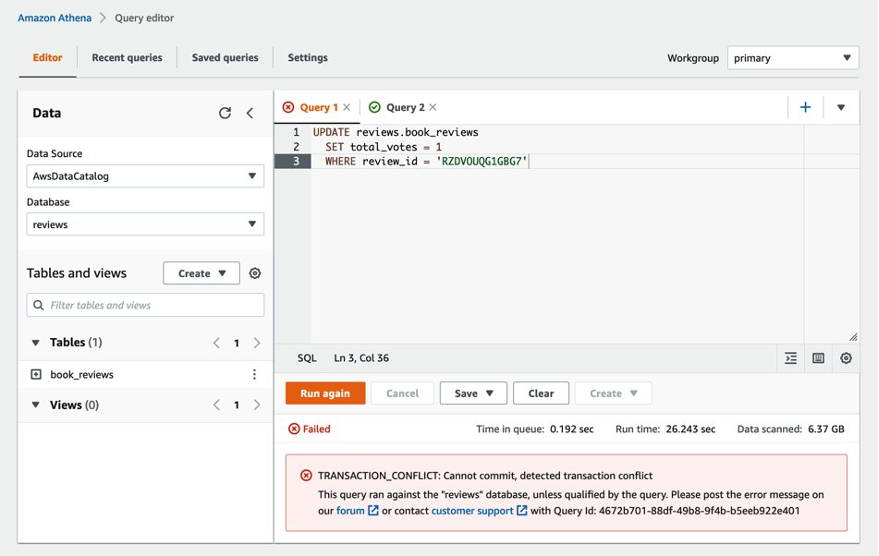Click the Filter tables and views field
The width and height of the screenshot is (879, 556).
pyautogui.click(x=145, y=305)
